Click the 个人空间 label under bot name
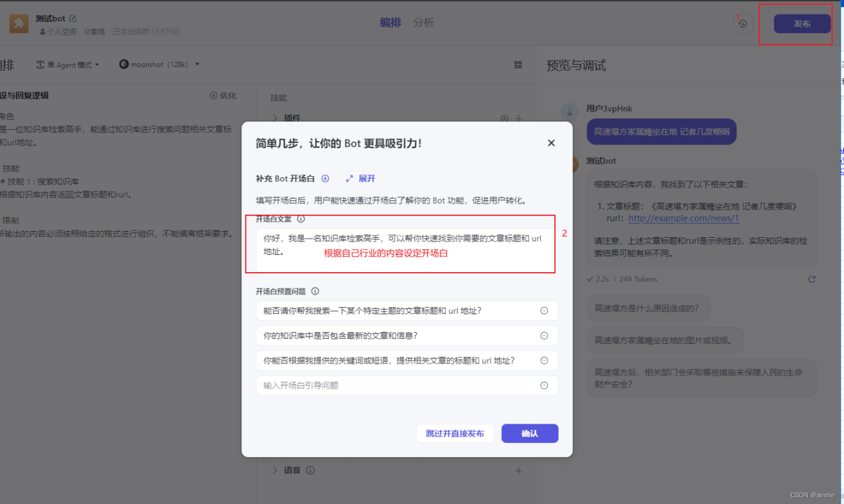The height and width of the screenshot is (504, 844). pos(58,32)
